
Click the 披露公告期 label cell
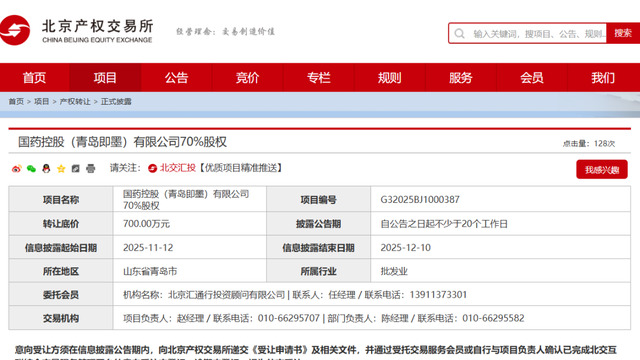[318, 224]
